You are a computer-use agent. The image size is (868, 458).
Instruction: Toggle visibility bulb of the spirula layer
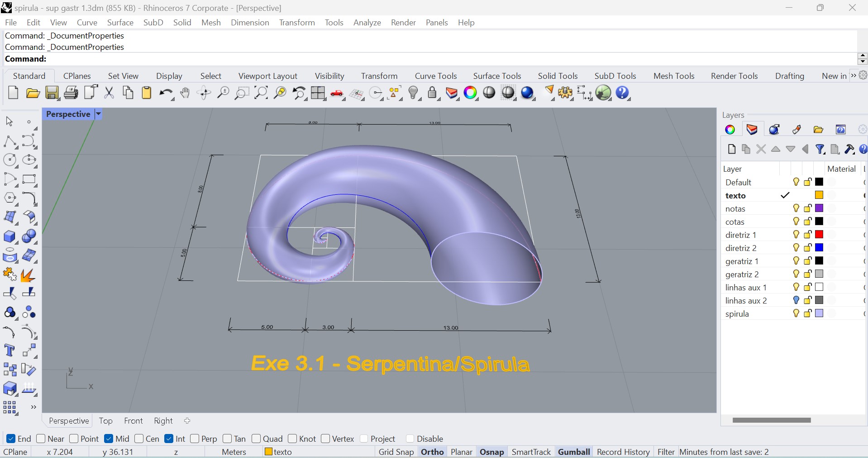[796, 313]
